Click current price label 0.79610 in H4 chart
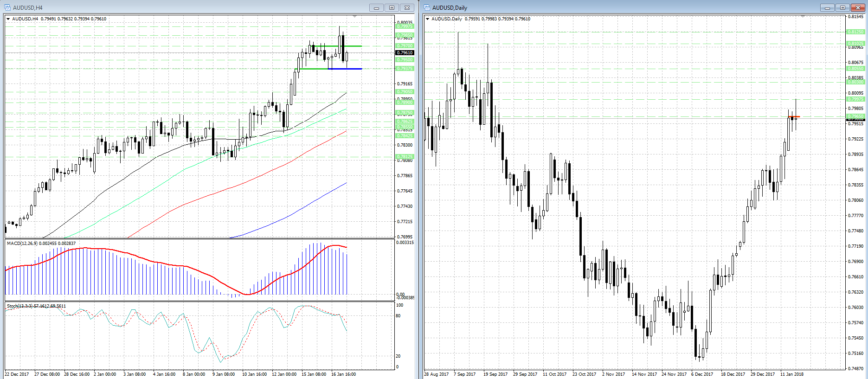This screenshot has width=868, height=379. tap(405, 53)
